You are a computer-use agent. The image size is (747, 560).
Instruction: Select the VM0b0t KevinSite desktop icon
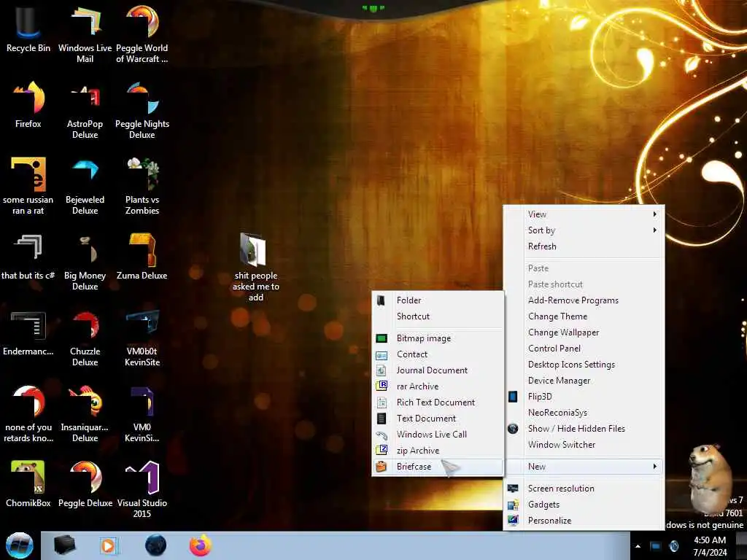(142, 337)
